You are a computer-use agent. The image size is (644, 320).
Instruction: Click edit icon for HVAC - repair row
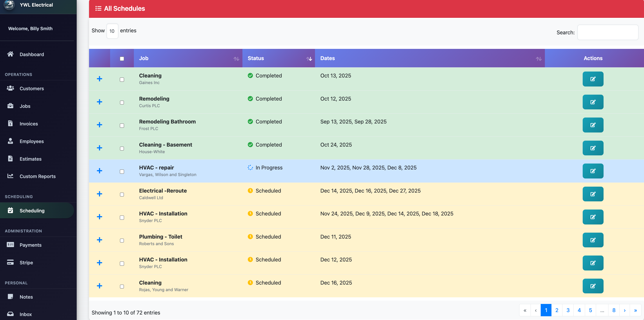click(593, 171)
